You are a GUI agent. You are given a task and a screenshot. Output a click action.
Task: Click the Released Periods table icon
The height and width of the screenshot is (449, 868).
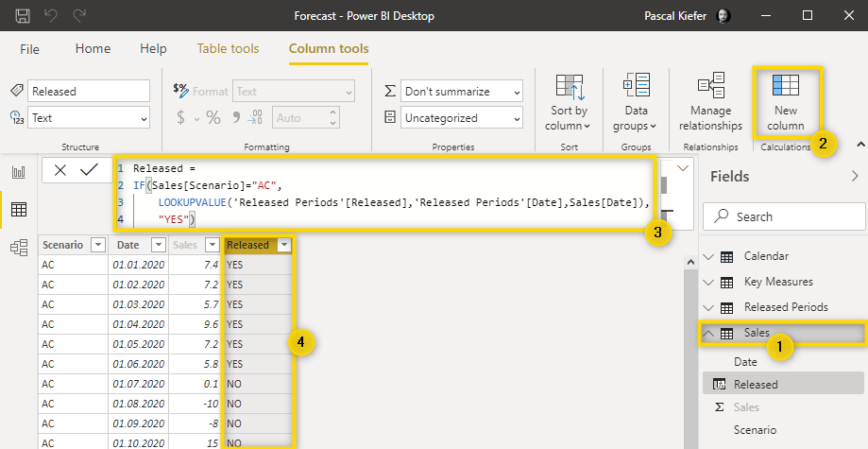click(727, 307)
